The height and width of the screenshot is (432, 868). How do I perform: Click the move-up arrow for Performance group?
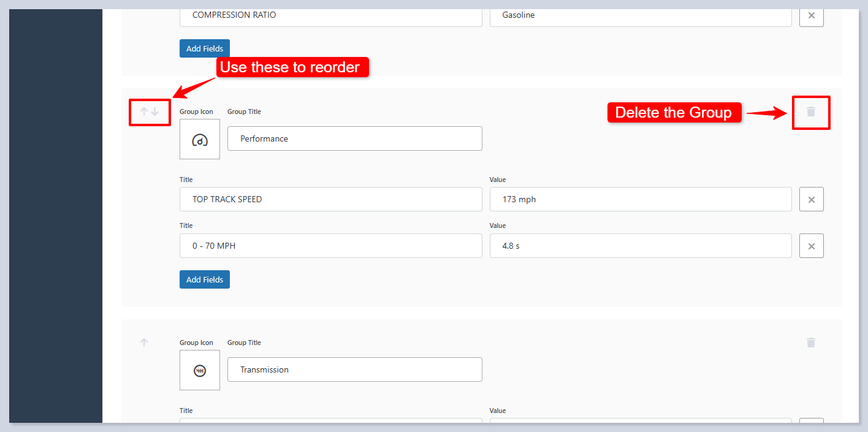pyautogui.click(x=144, y=112)
